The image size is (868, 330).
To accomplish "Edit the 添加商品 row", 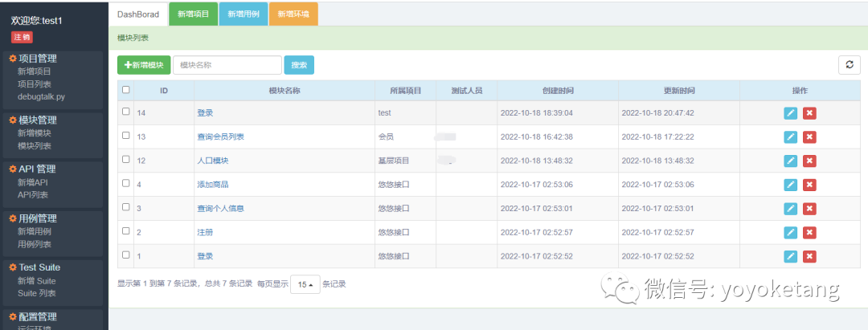I will coord(791,185).
